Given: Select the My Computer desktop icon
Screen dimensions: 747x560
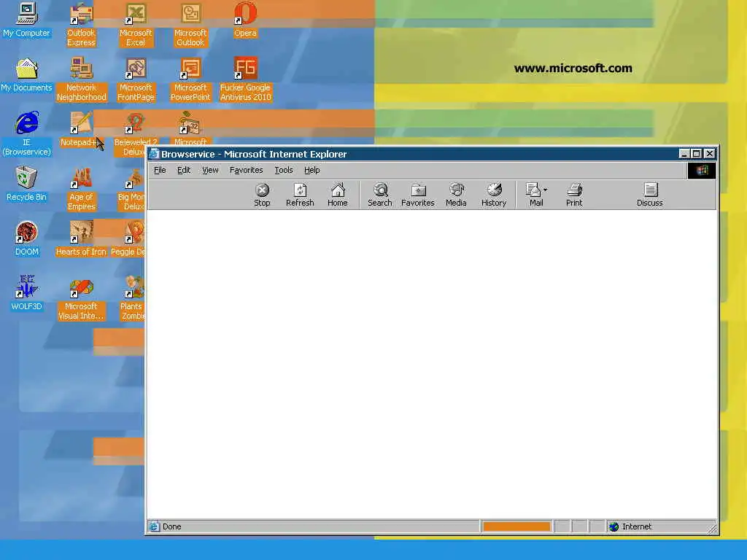Looking at the screenshot, I should [x=27, y=20].
